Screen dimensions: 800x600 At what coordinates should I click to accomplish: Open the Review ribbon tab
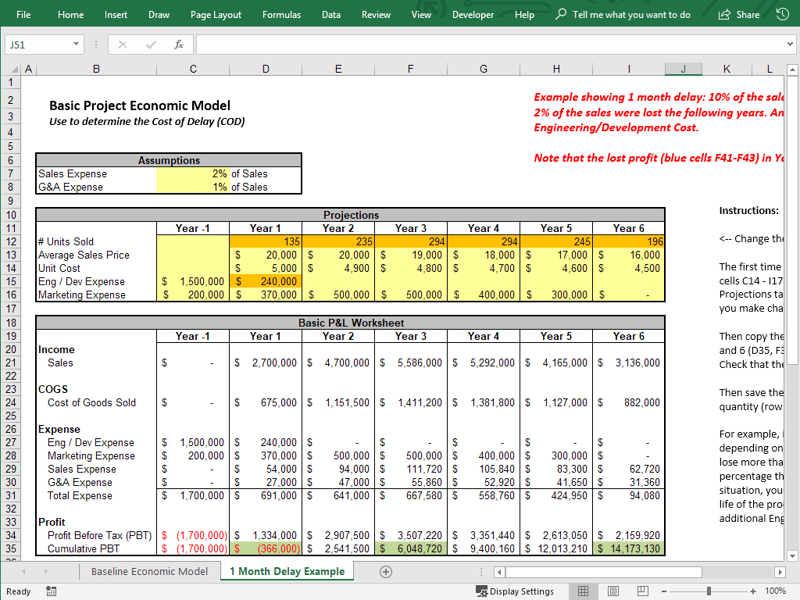[x=376, y=15]
